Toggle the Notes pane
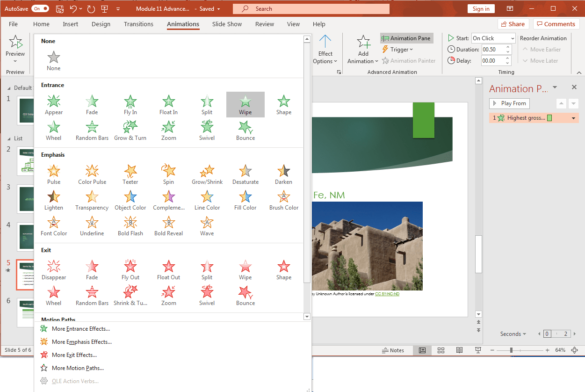This screenshot has width=585, height=392. pyautogui.click(x=393, y=350)
